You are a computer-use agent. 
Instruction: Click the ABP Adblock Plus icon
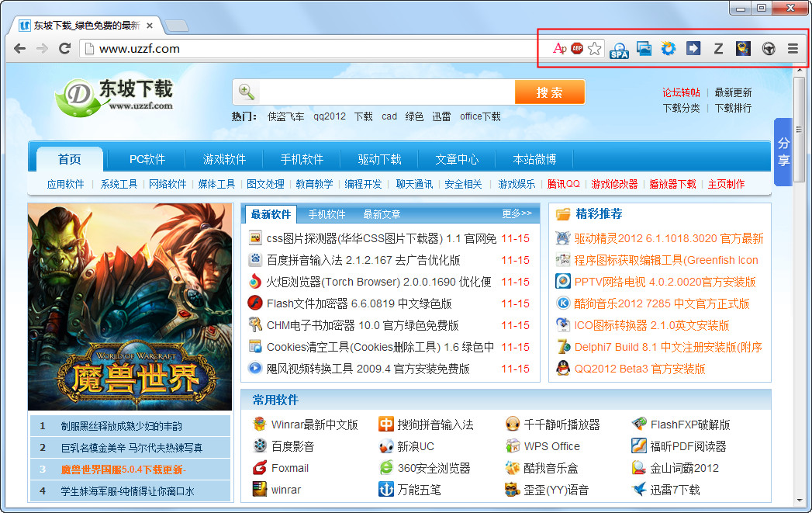[x=577, y=49]
